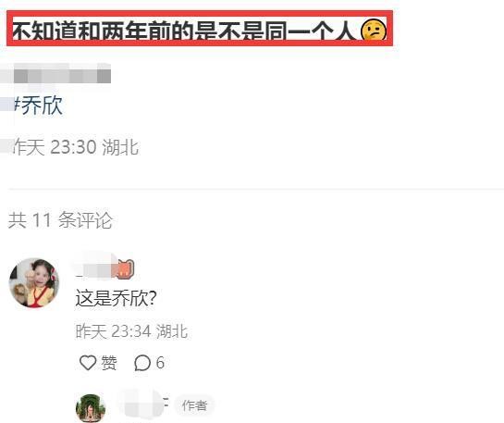Click the comment timestamp 昨天 23:34 湖北
The height and width of the screenshot is (423, 504).
(x=131, y=331)
